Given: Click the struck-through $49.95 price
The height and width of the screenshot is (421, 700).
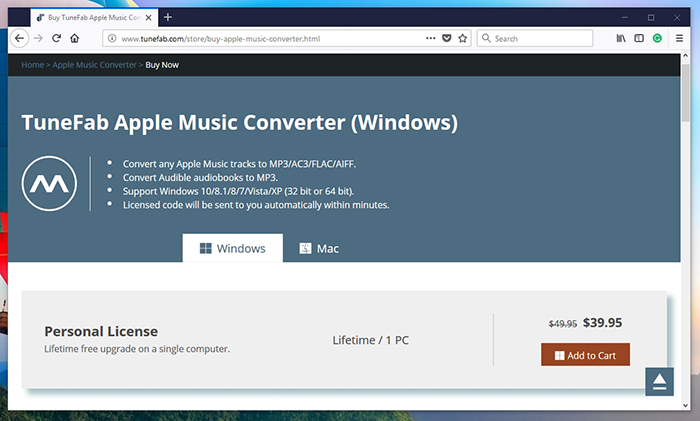Looking at the screenshot, I should [x=562, y=324].
